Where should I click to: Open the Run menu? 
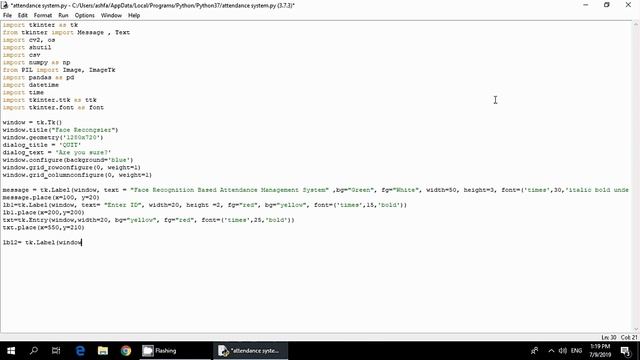click(63, 16)
